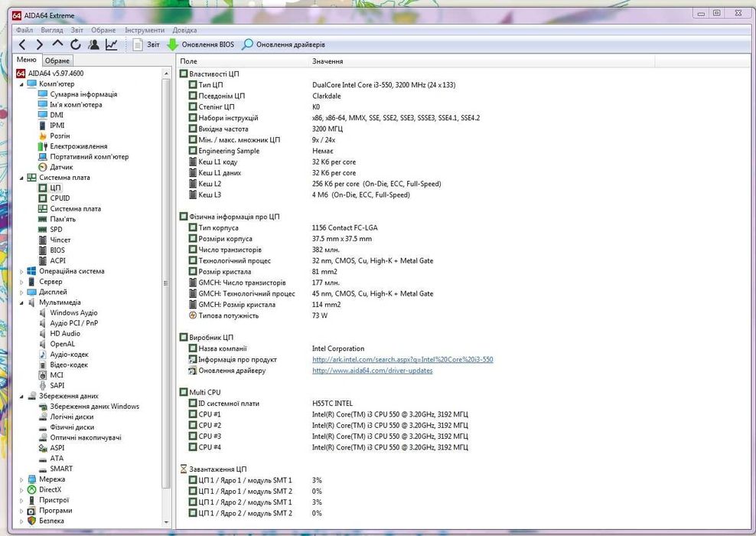Screen dimensions: 756x536
Task: Select Аудіо-кодек music note item
Action: (69, 355)
